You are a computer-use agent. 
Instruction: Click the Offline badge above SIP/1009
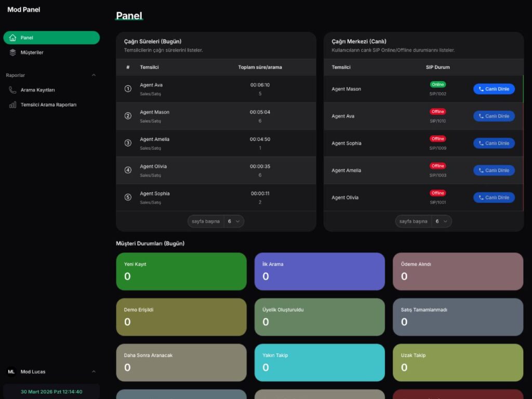tap(437, 139)
